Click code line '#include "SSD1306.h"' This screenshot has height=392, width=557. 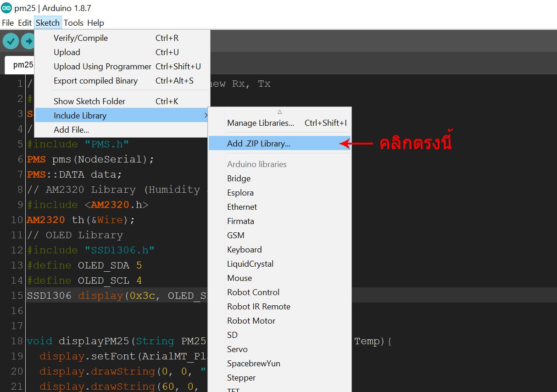(x=90, y=250)
